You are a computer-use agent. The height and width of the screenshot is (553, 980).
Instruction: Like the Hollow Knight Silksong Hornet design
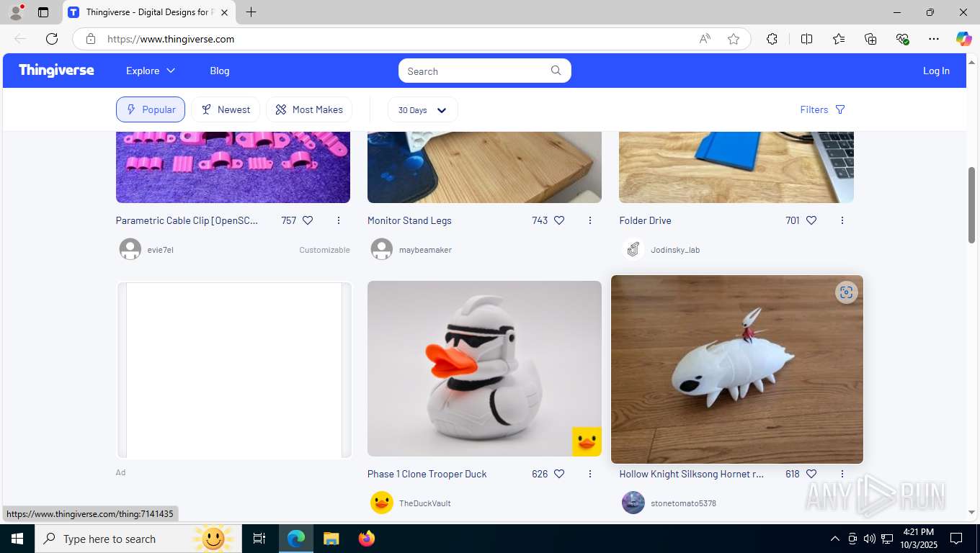[811, 474]
